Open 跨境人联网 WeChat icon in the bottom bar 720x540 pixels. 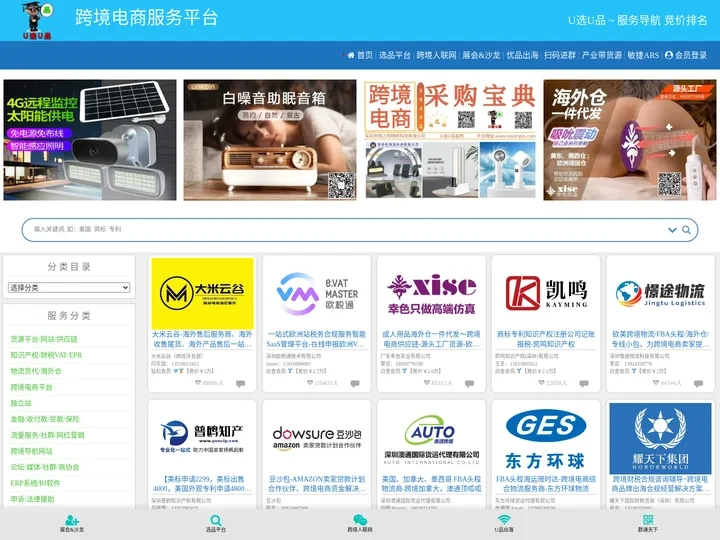click(x=360, y=523)
